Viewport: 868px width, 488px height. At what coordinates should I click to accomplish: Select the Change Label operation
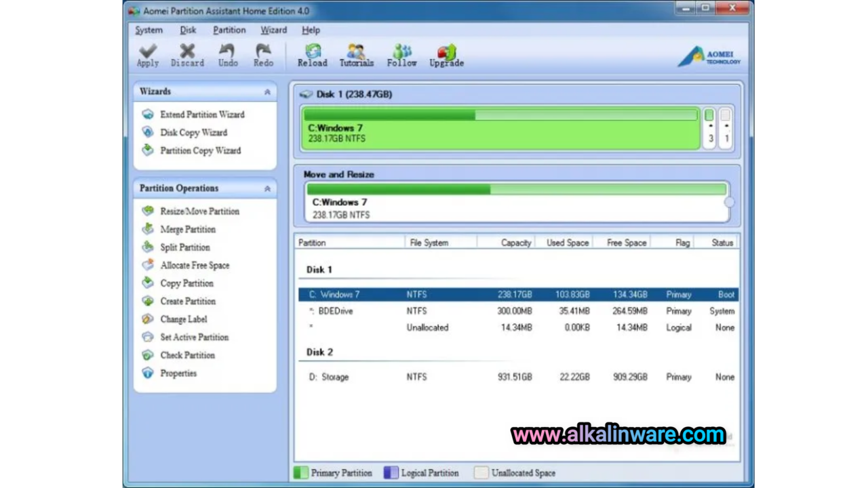click(184, 319)
